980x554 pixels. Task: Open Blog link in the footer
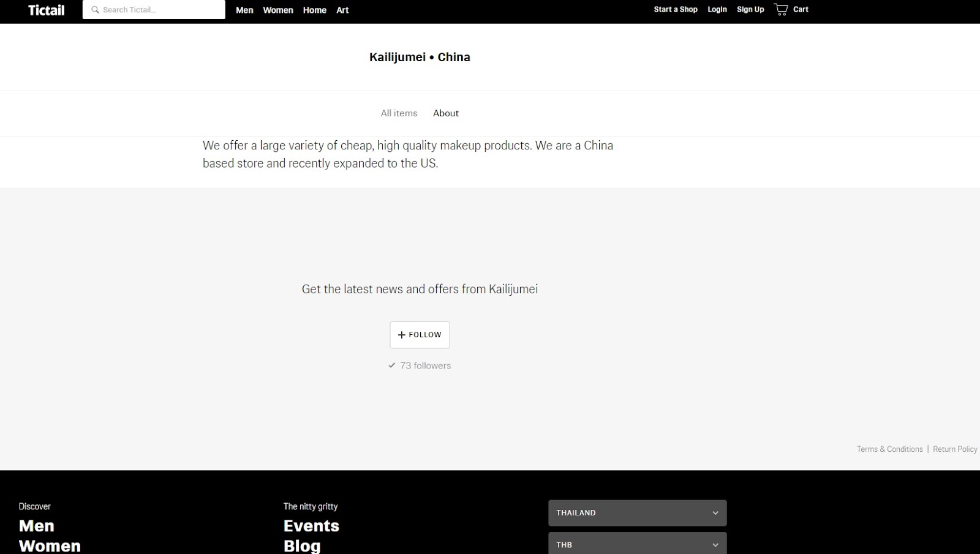[x=302, y=545]
